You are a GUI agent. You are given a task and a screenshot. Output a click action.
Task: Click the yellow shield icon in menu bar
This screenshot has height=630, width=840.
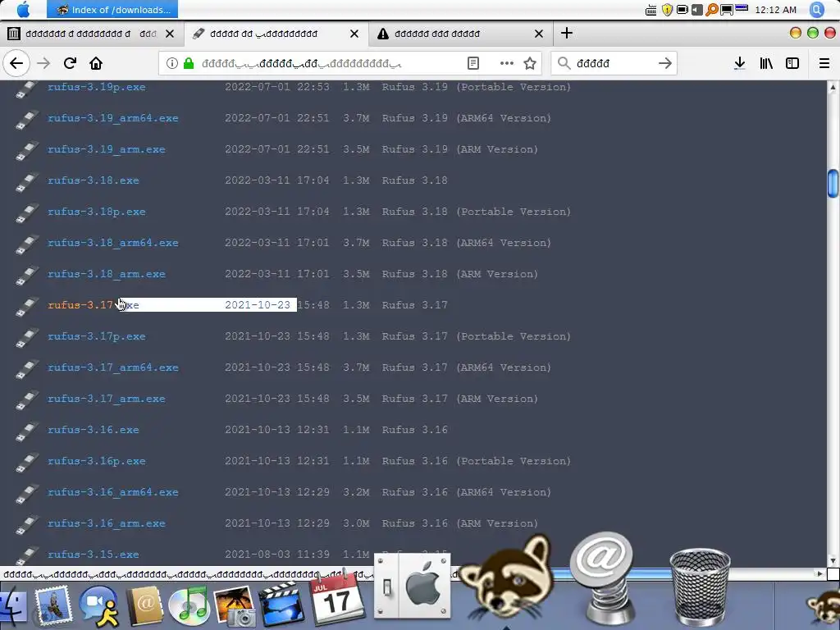[x=667, y=10]
